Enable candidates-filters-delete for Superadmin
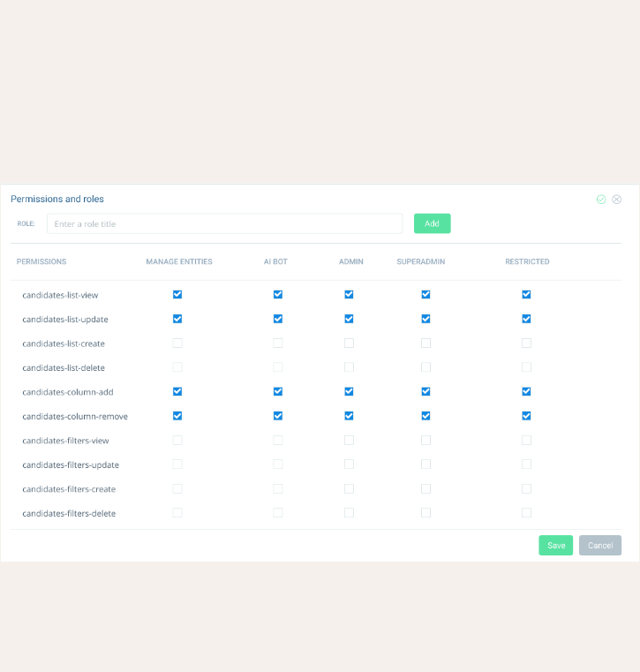Image resolution: width=640 pixels, height=672 pixels. 425,512
